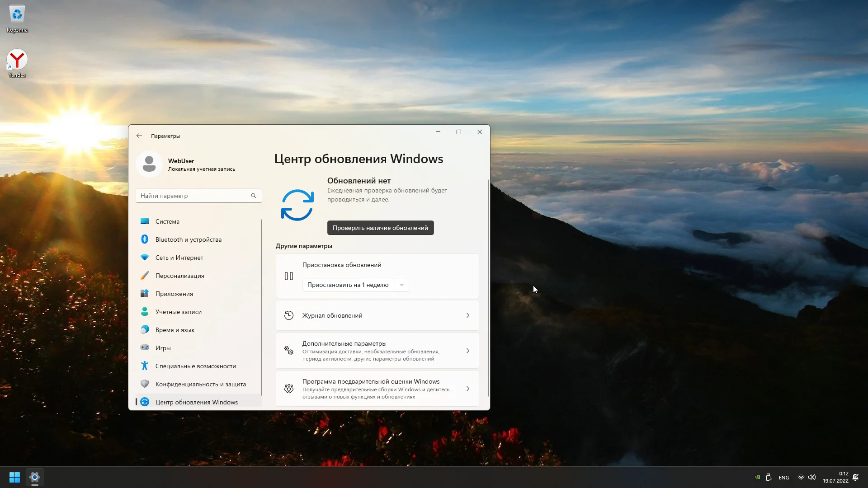Viewport: 868px width, 488px height.
Task: Select the Корзина recycle bin icon
Action: click(x=17, y=15)
